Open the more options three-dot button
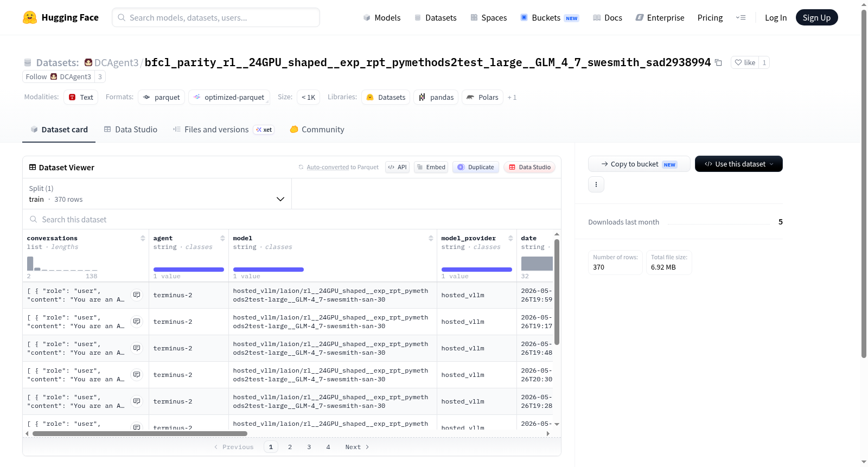 (x=596, y=184)
